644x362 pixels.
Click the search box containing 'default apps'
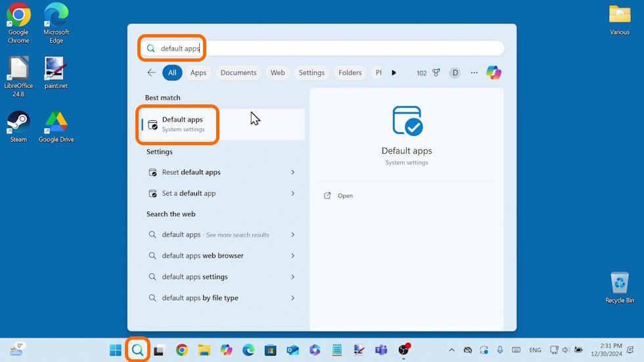point(322,49)
